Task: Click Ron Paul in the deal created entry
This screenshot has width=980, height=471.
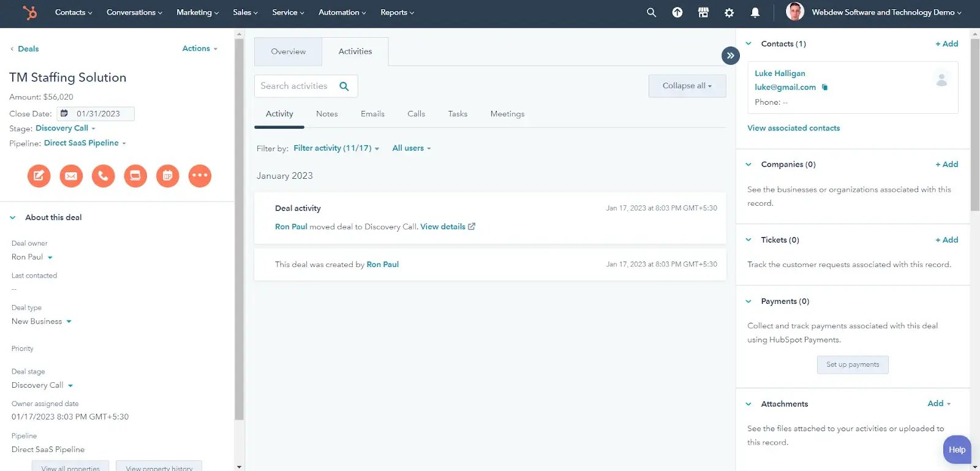Action: coord(383,265)
